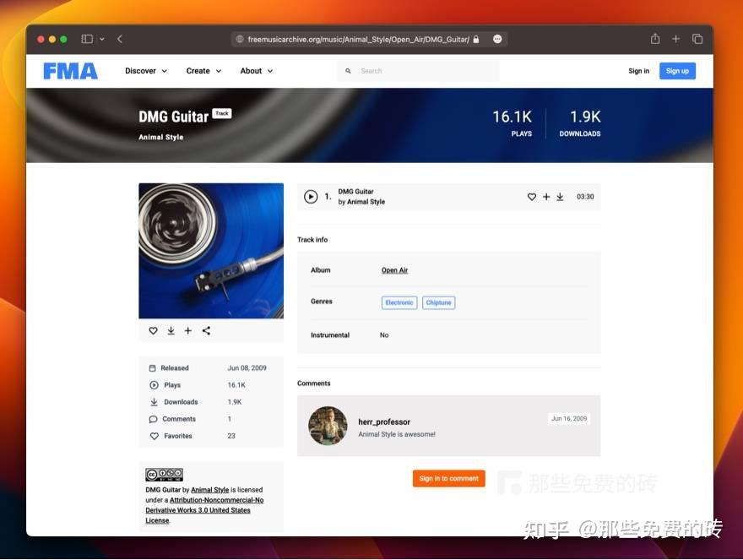The height and width of the screenshot is (560, 743).
Task: Open Safari share button
Action: click(x=655, y=39)
